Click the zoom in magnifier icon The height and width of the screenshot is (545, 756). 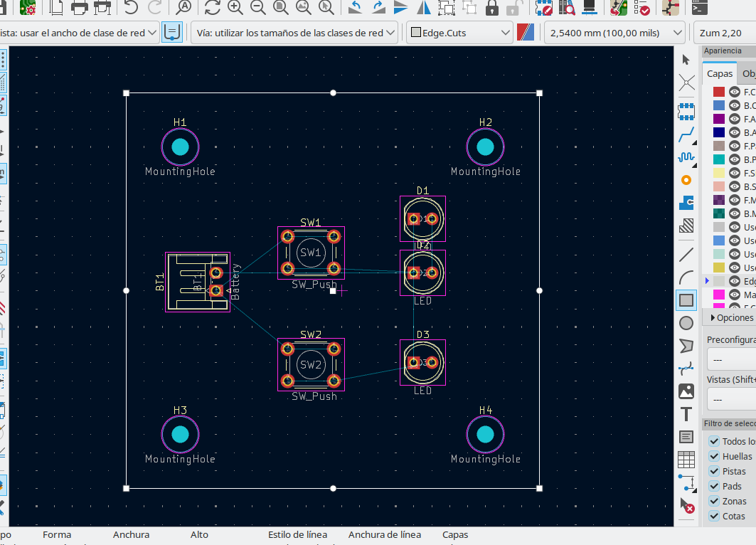click(235, 8)
